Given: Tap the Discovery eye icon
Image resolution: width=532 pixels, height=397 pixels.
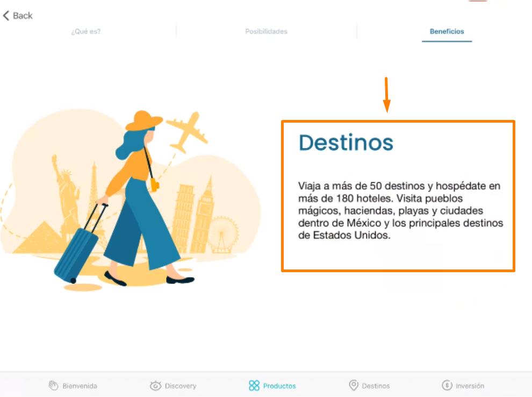Looking at the screenshot, I should [x=155, y=386].
